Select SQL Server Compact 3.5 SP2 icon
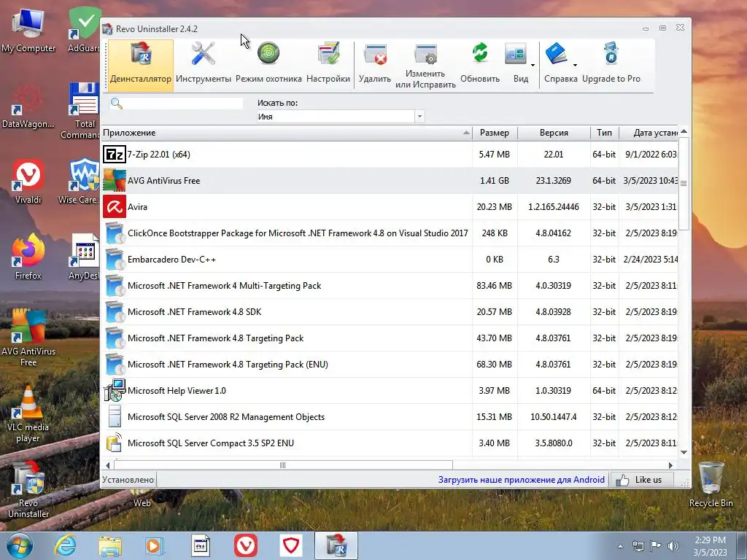Screen dimensions: 747x560 coord(115,443)
